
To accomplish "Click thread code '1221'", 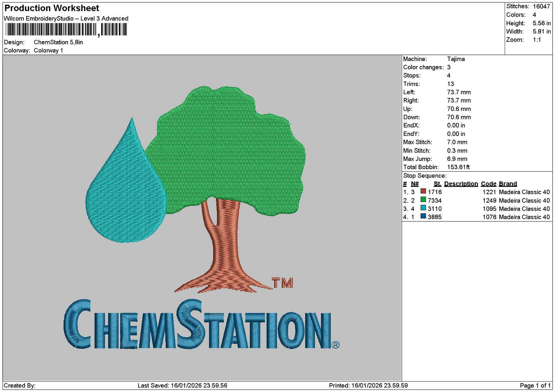I will (x=489, y=192).
